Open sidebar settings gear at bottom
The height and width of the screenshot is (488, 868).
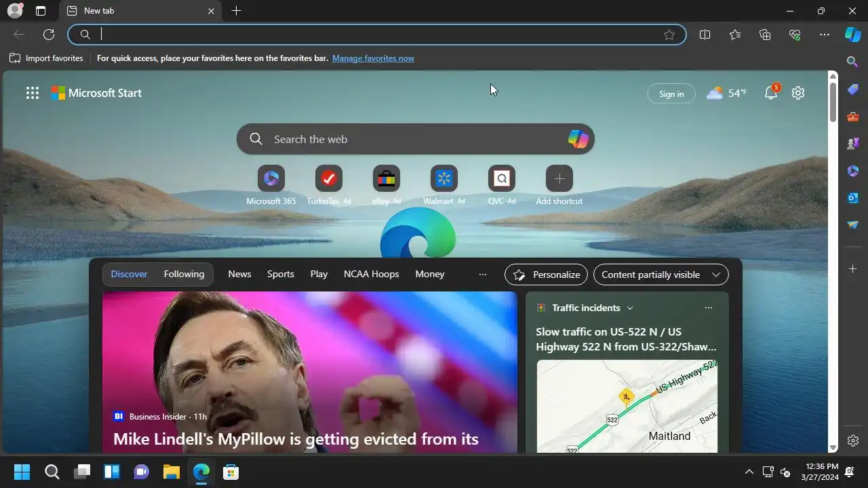853,441
